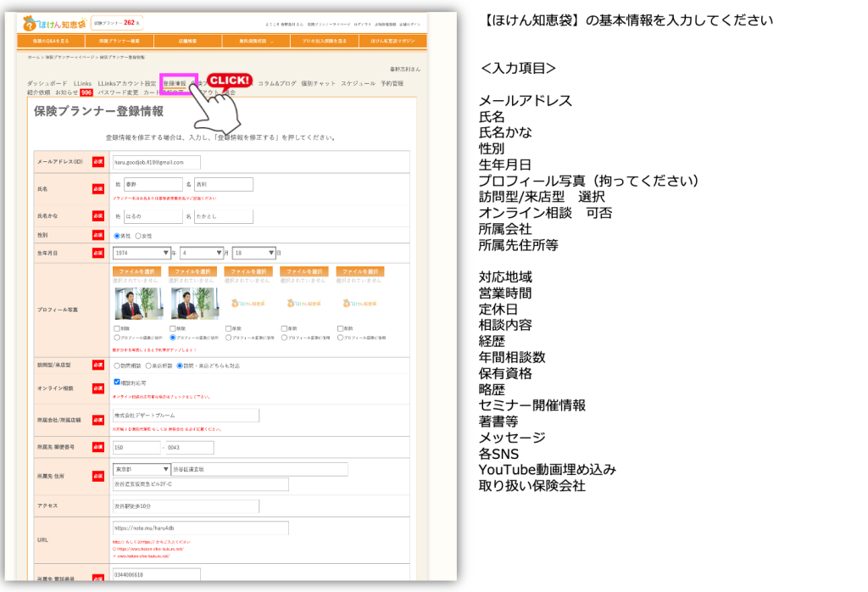Go to the ダッシュボード tab
The height and width of the screenshot is (592, 868).
pos(47,84)
